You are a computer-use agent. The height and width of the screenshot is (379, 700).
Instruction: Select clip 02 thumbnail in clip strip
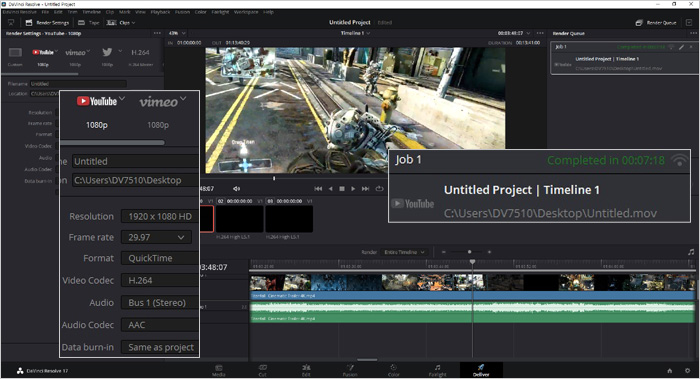pos(240,219)
